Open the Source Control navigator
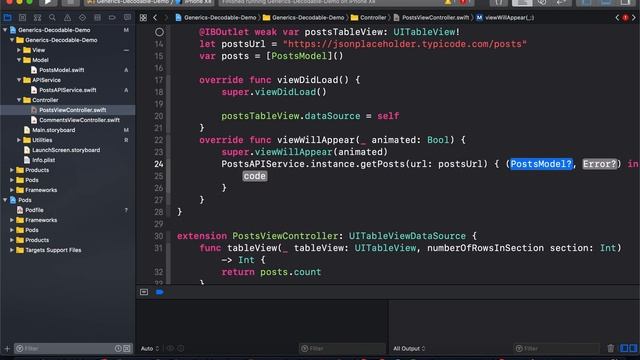 tap(22, 18)
